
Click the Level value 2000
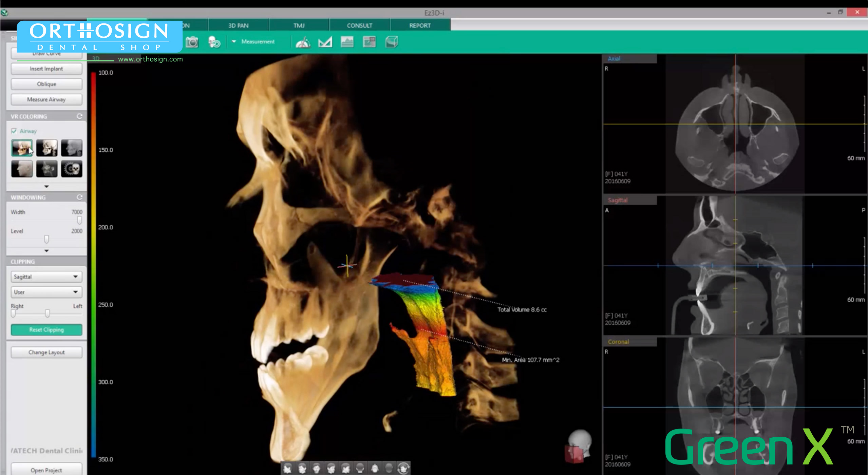click(x=77, y=231)
